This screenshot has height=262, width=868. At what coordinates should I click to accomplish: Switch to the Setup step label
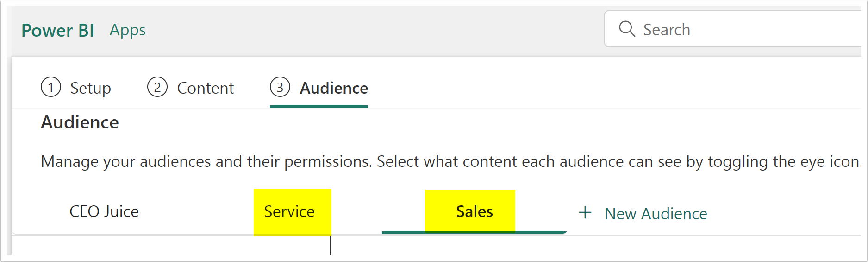click(91, 88)
